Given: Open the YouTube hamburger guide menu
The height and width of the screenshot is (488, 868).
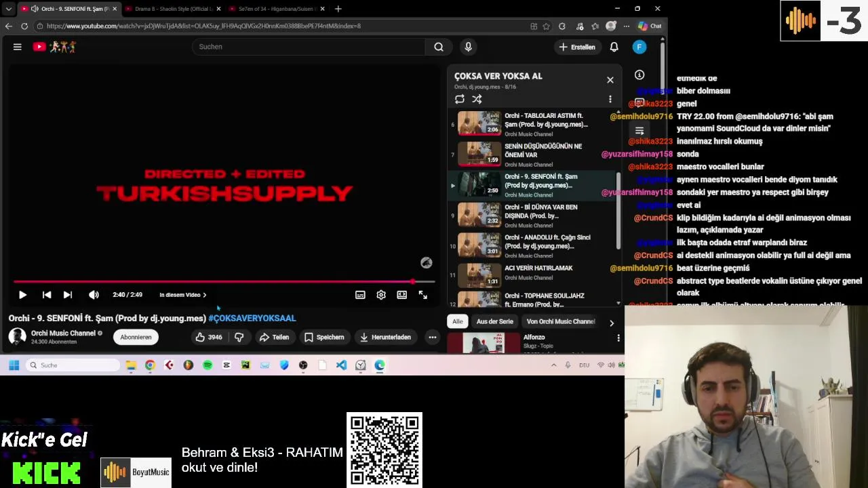Looking at the screenshot, I should [x=18, y=47].
